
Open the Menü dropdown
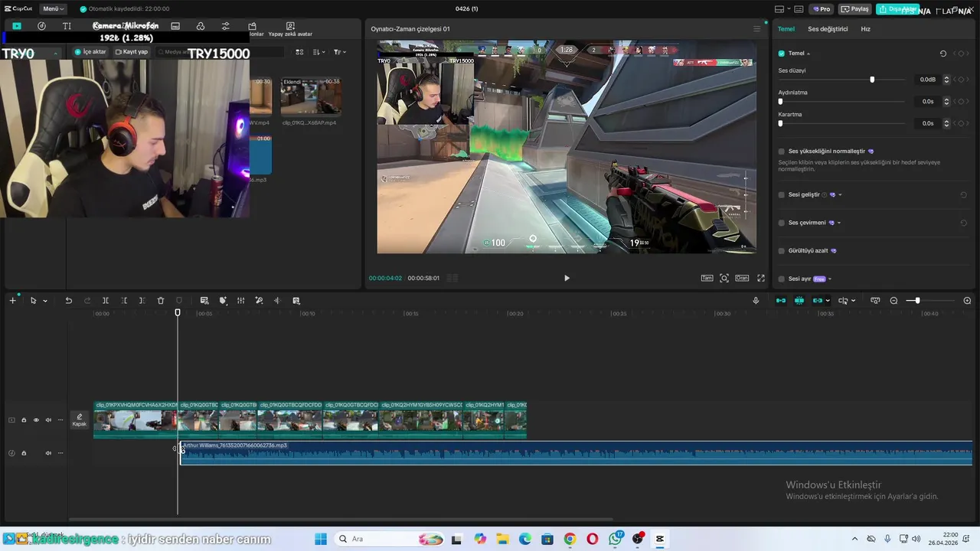[x=53, y=9]
